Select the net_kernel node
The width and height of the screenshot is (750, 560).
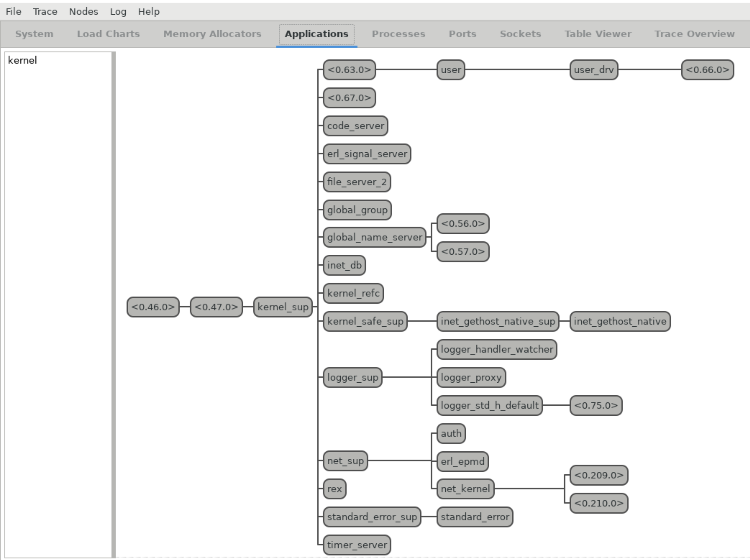pyautogui.click(x=465, y=489)
